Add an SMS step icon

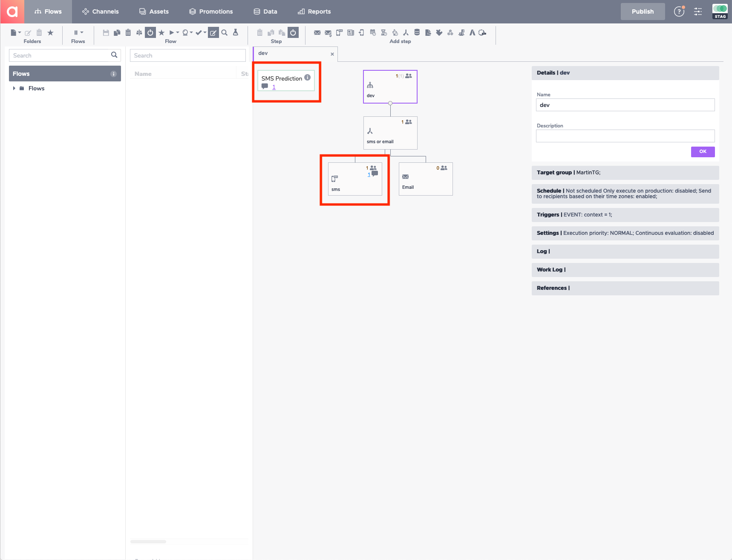point(339,32)
